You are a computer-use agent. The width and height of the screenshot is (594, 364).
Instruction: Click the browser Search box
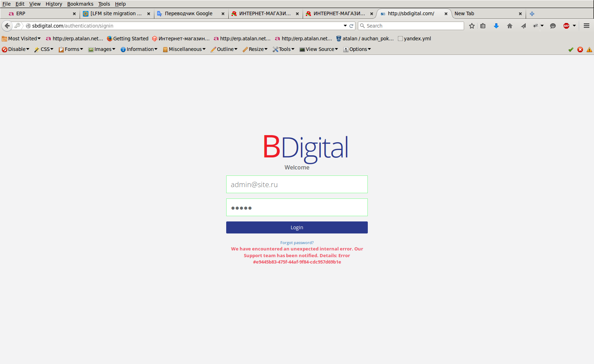tap(411, 26)
